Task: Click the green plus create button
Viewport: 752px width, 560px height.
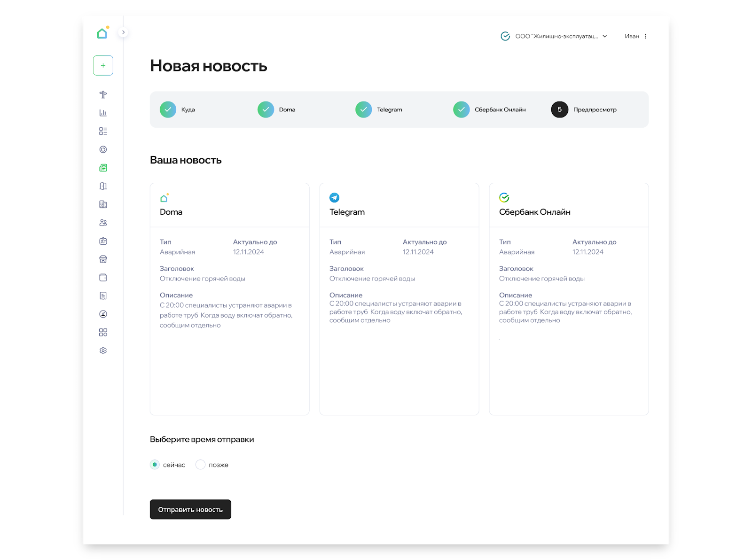Action: click(103, 65)
